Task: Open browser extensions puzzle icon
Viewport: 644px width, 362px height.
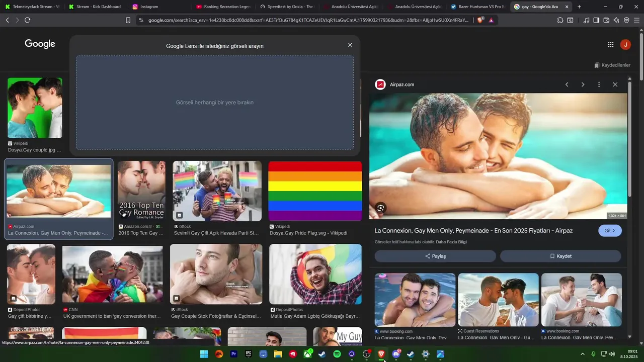Action: (560, 20)
